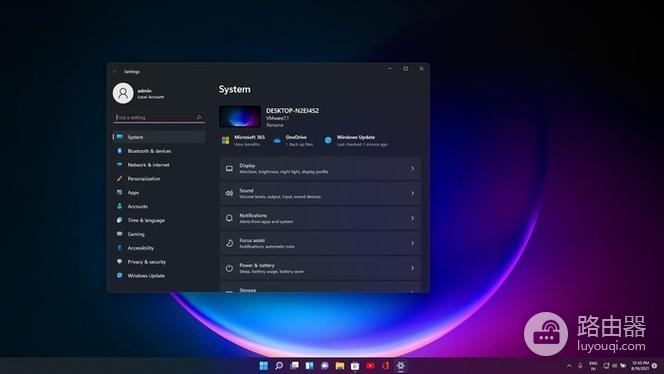Open the Accounts person icon in sidebar
The height and width of the screenshot is (374, 664).
pos(119,206)
